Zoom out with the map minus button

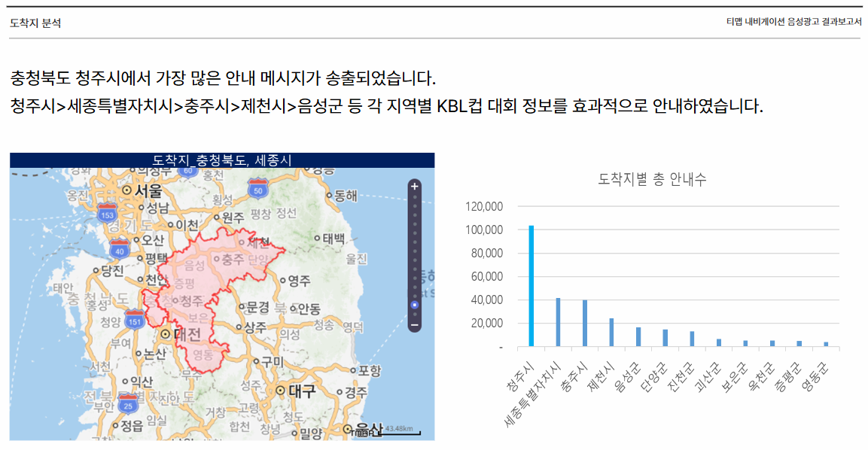415,325
